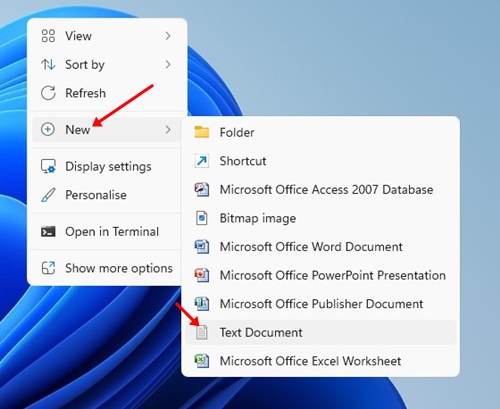Select Open in Terminal
The height and width of the screenshot is (409, 500).
[x=107, y=231]
